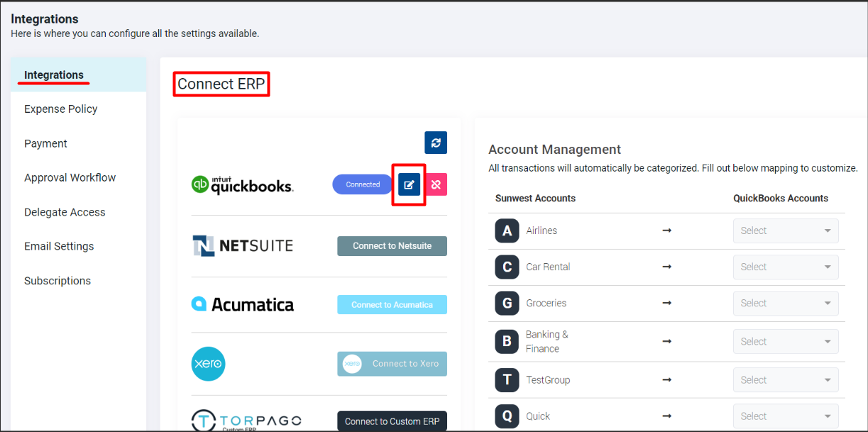Open the Quick account Select dropdown
The height and width of the screenshot is (432, 868).
786,416
